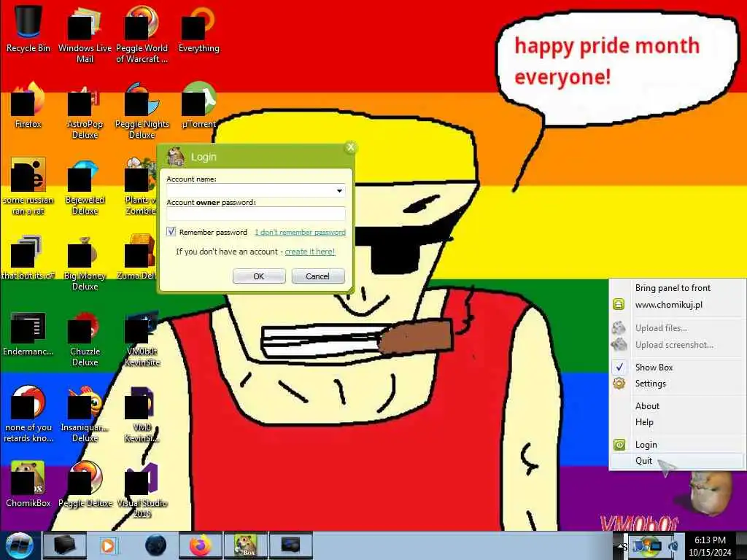Focus the Account owner password field
The height and width of the screenshot is (560, 747).
[255, 214]
